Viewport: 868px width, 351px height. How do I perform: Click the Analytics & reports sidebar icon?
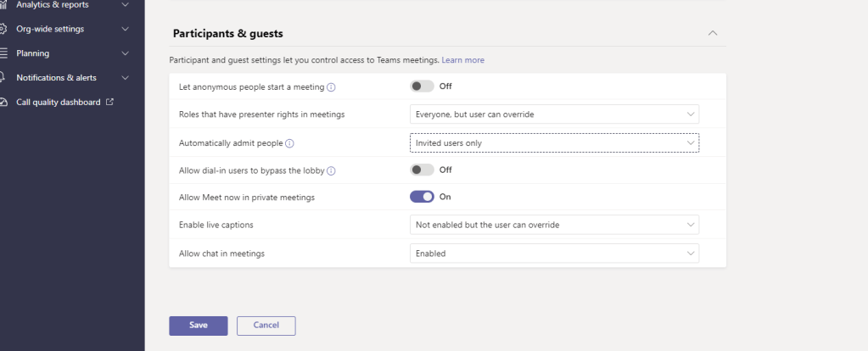pos(3,5)
